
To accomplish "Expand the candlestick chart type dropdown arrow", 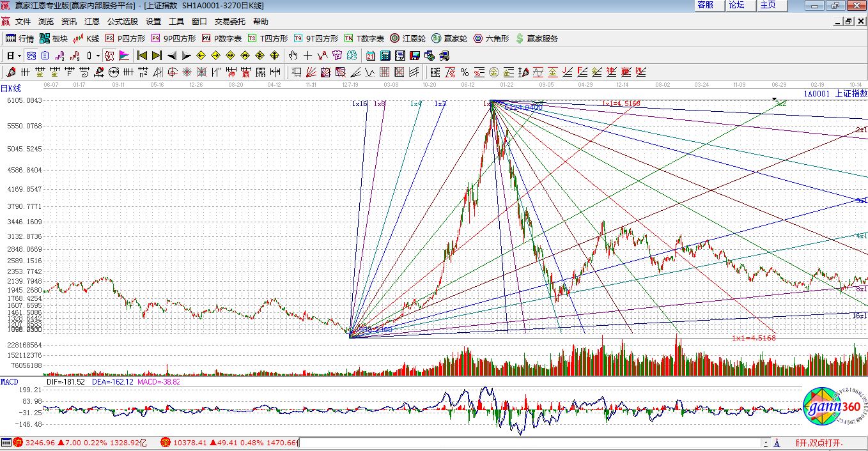I will (98, 56).
